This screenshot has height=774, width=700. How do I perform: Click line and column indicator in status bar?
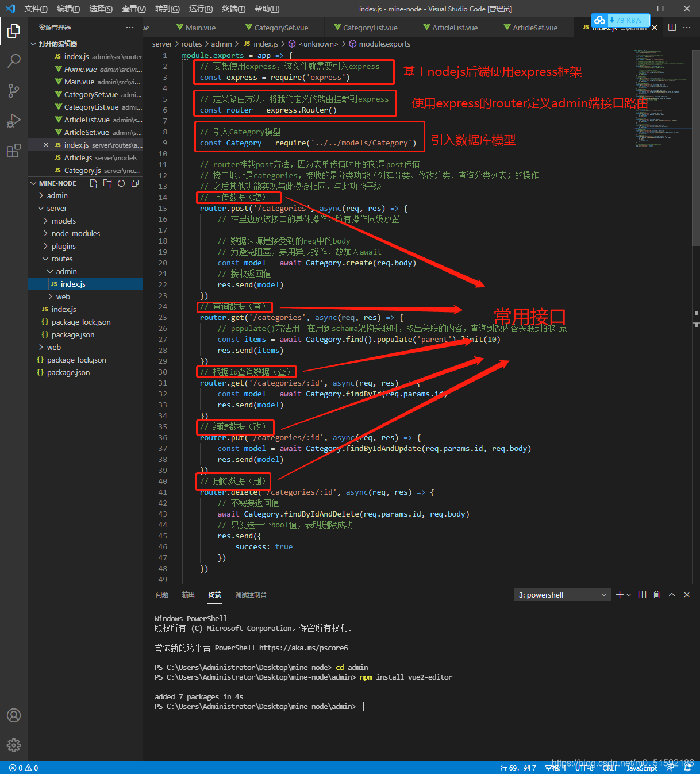(x=518, y=768)
